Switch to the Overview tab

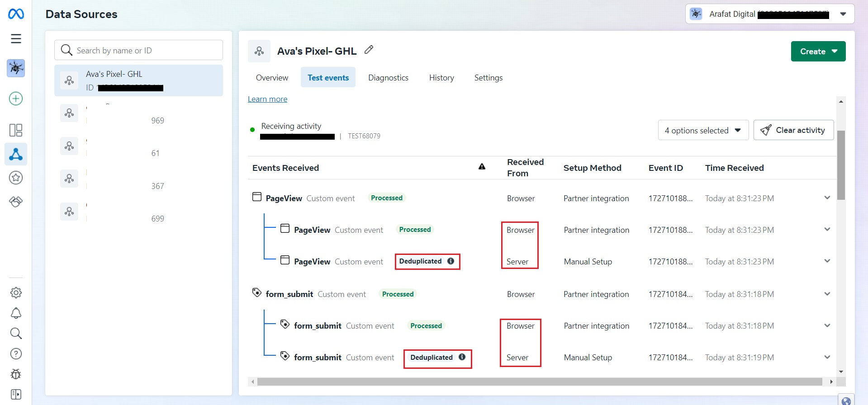(x=272, y=78)
